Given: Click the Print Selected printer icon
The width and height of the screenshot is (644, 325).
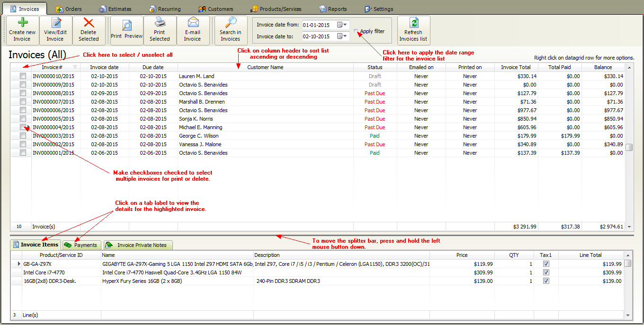Looking at the screenshot, I should (160, 23).
